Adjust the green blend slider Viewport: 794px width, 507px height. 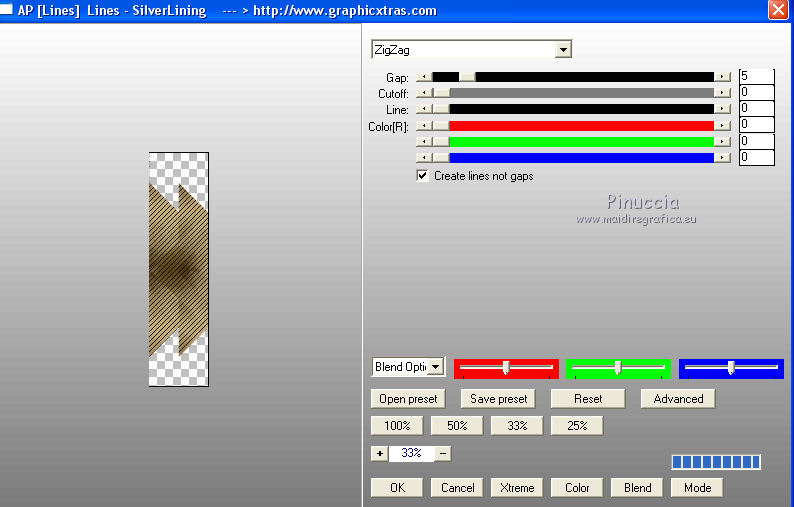coord(618,368)
